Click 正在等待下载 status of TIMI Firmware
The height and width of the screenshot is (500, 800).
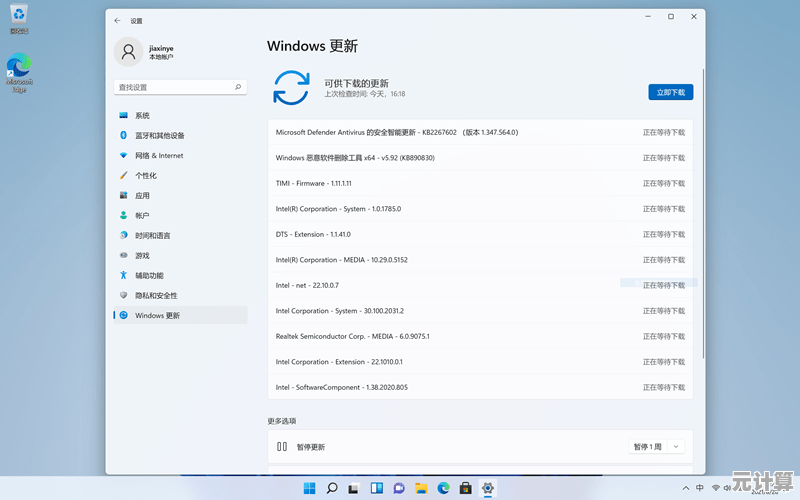663,183
